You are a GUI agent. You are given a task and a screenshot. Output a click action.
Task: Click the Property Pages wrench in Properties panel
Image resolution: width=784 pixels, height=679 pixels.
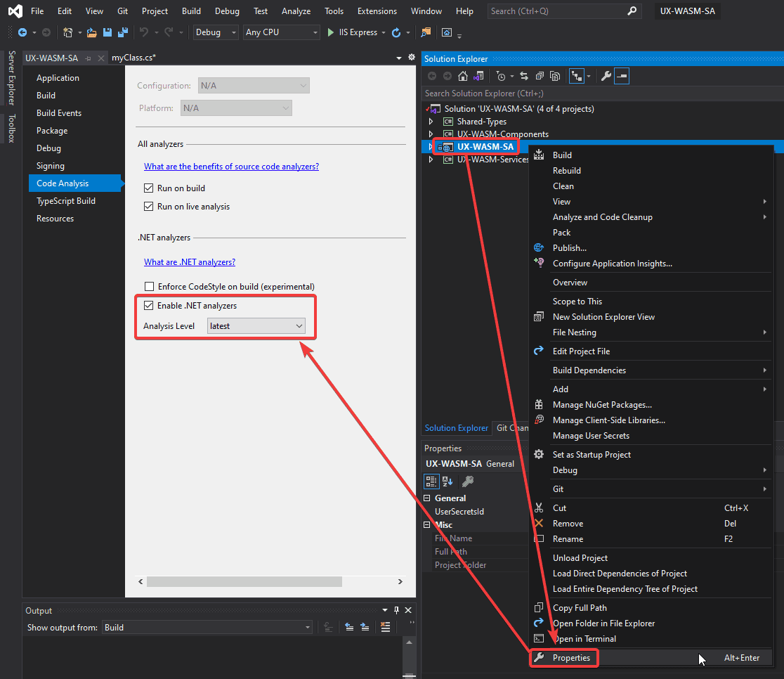pyautogui.click(x=468, y=481)
